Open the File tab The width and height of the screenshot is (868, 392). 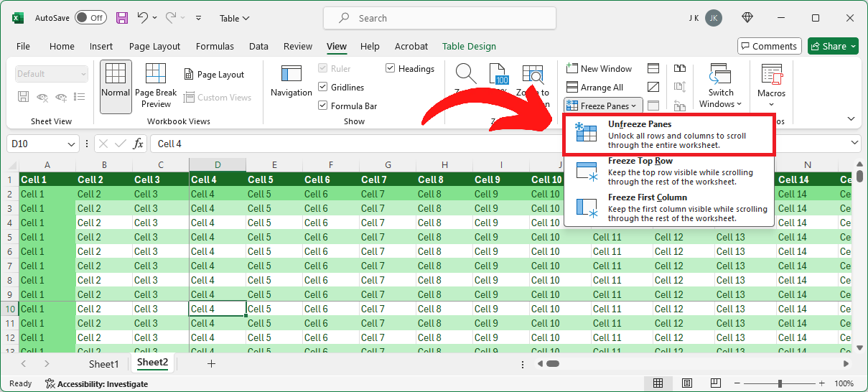click(23, 46)
